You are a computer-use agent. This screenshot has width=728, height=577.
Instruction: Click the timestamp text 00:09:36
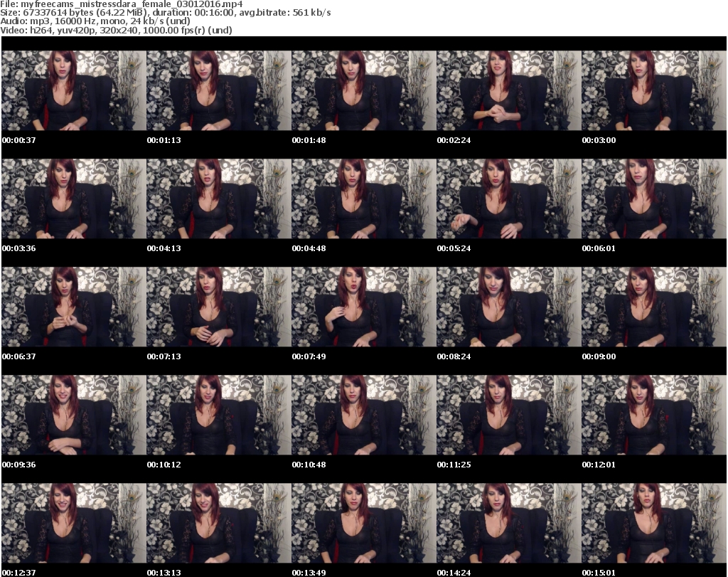click(x=18, y=465)
